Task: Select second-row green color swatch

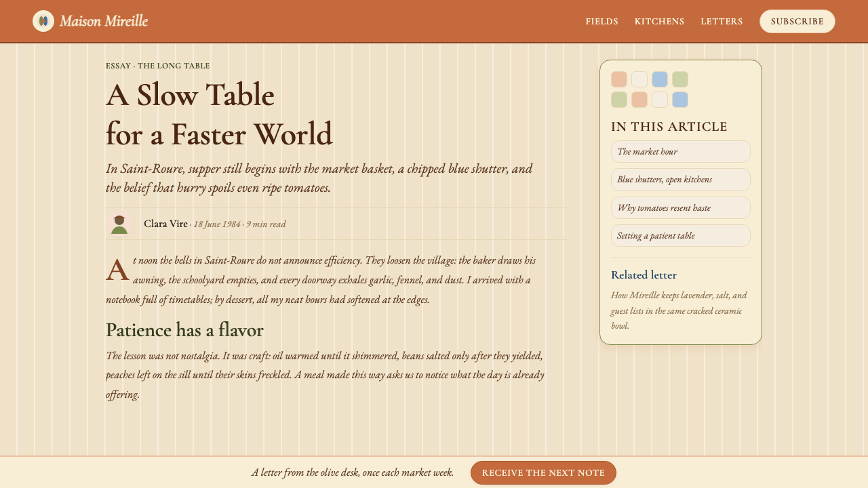Action: [619, 100]
